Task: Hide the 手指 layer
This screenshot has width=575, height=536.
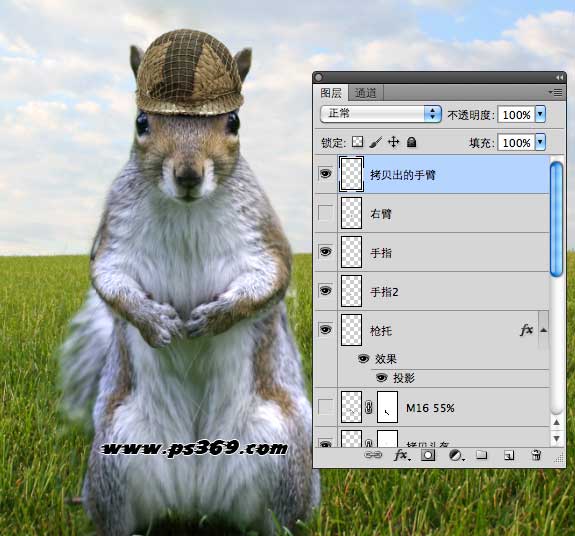Action: coord(325,252)
